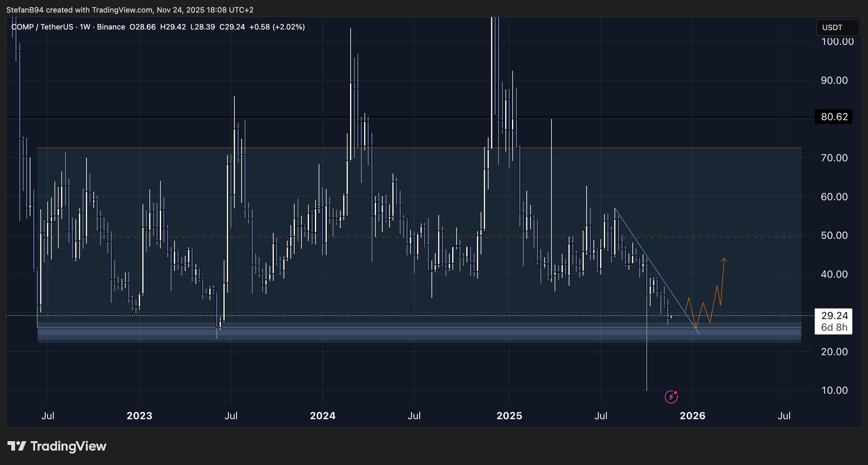The height and width of the screenshot is (465, 868).
Task: Click the 80.62 price line label
Action: pyautogui.click(x=834, y=117)
